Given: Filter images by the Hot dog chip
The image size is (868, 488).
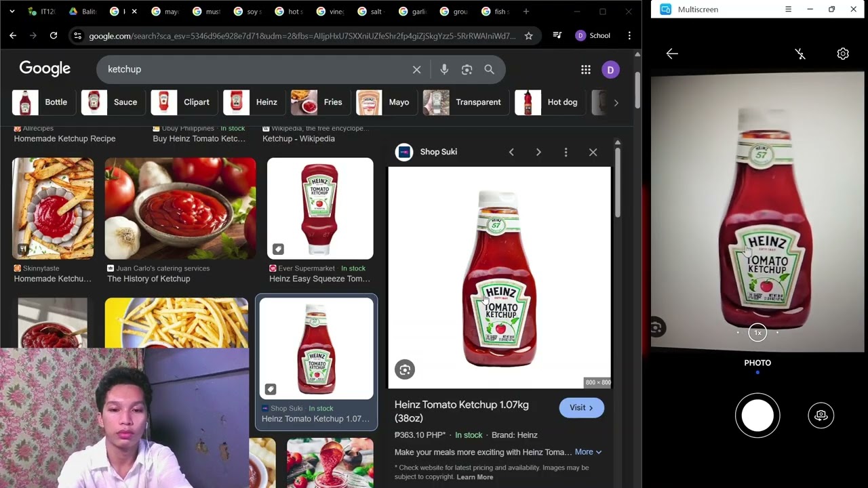Looking at the screenshot, I should (x=549, y=102).
